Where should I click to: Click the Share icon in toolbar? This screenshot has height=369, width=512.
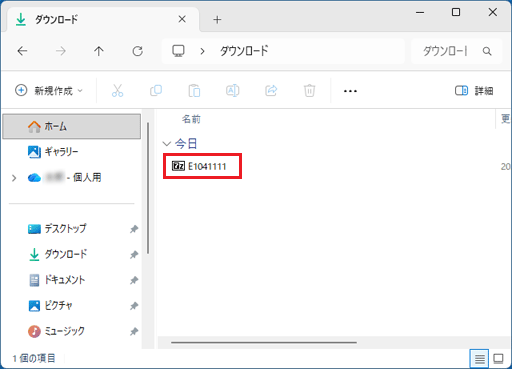pyautogui.click(x=271, y=90)
